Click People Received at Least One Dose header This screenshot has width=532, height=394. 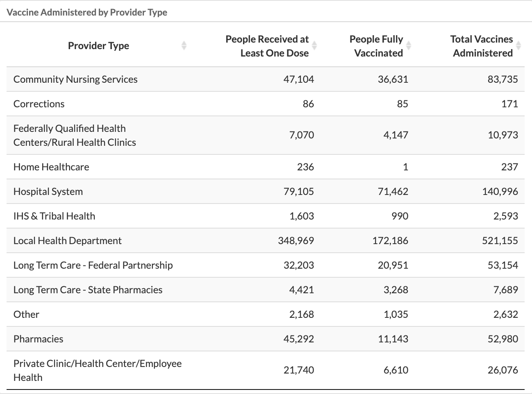pyautogui.click(x=267, y=46)
